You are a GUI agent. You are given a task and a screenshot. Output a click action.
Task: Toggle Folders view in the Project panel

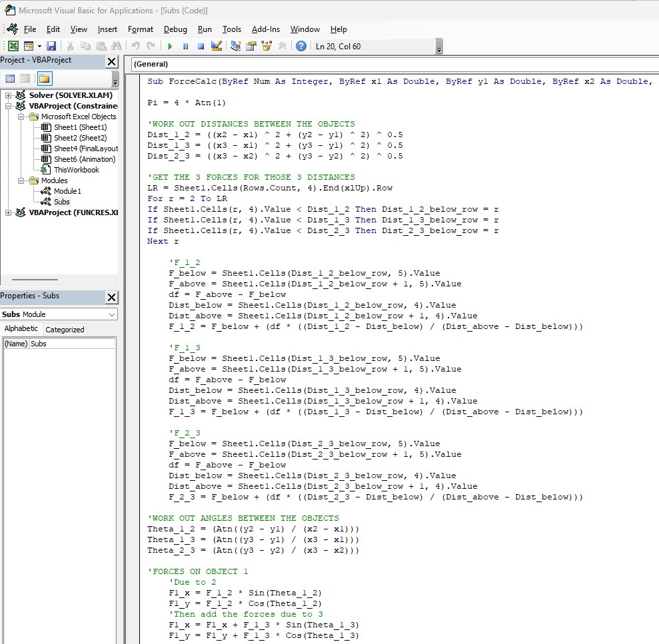(44, 79)
